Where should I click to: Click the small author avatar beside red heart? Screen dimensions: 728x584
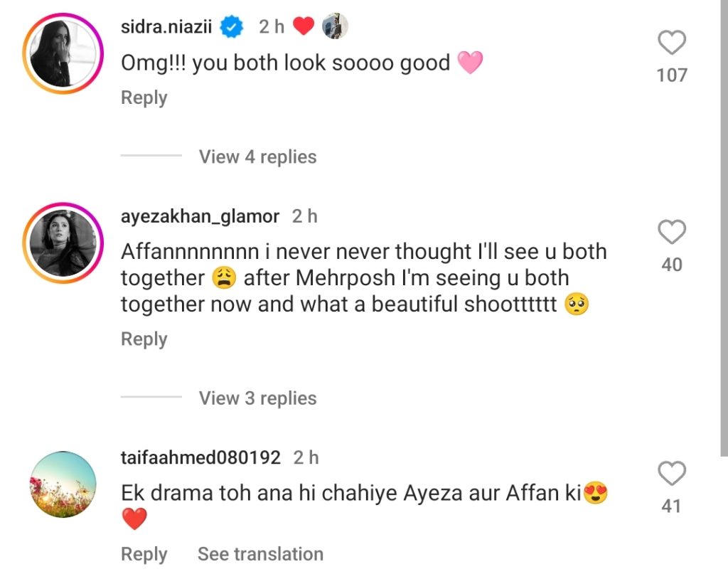click(336, 27)
